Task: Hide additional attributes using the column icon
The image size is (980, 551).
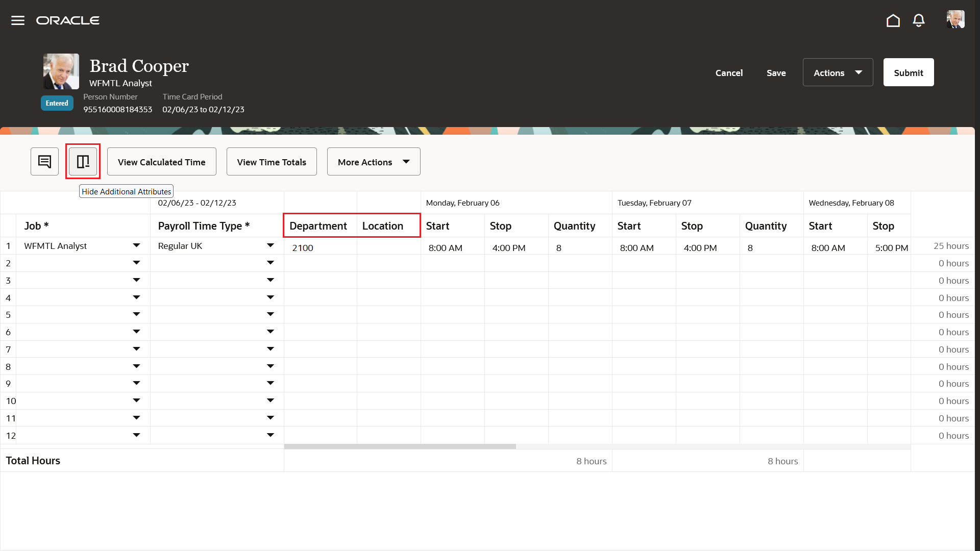Action: [83, 161]
